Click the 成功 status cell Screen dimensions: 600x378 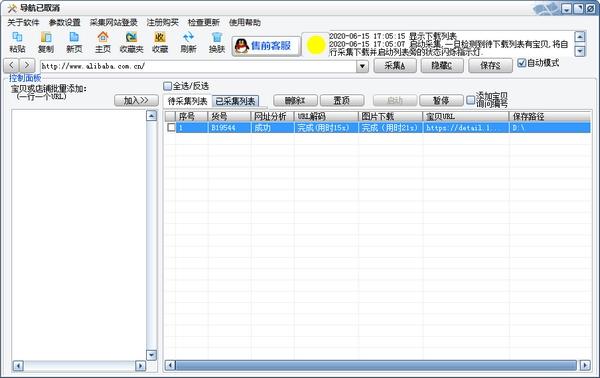point(272,128)
